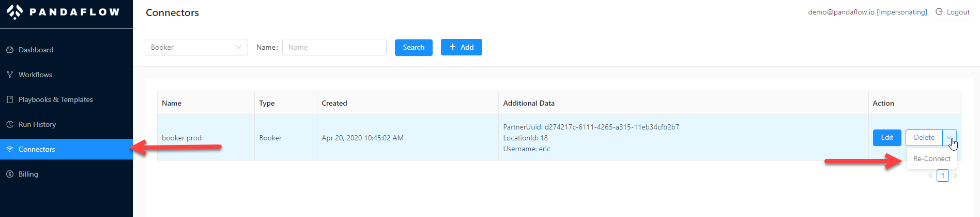This screenshot has height=217, width=980.
Task: Click the Connectors wifi icon in sidebar
Action: click(x=10, y=149)
